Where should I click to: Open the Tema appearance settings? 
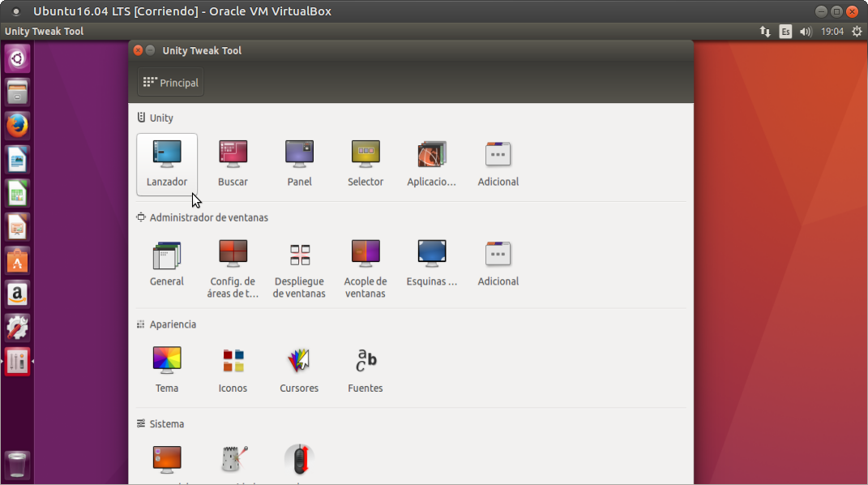[x=167, y=371]
